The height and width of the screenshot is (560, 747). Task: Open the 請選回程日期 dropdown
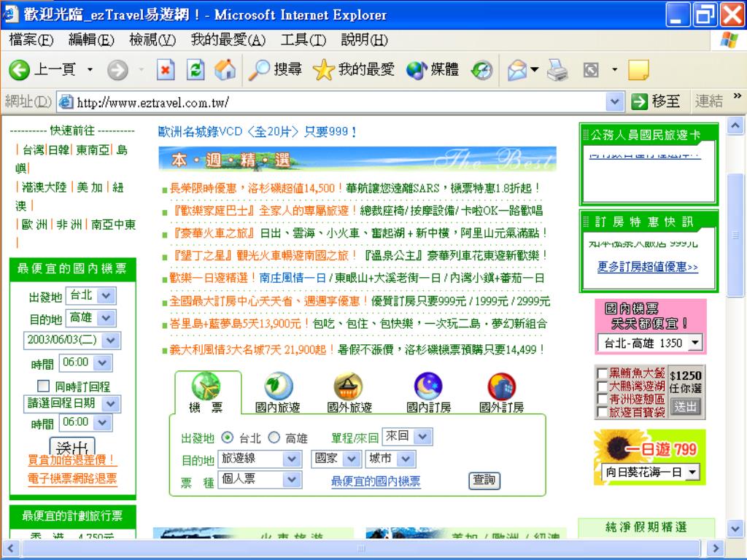tap(72, 403)
